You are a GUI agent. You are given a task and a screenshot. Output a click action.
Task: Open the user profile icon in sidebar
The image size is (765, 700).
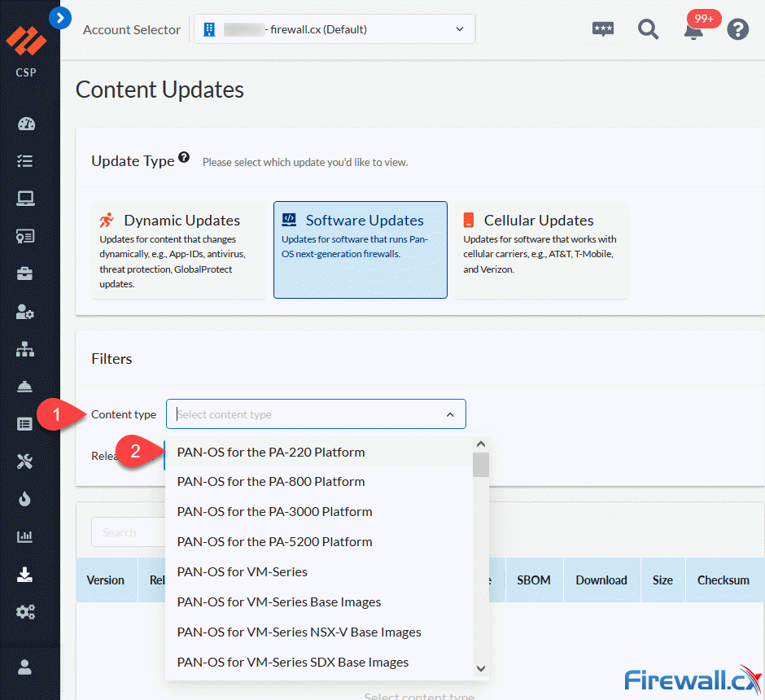[x=25, y=667]
